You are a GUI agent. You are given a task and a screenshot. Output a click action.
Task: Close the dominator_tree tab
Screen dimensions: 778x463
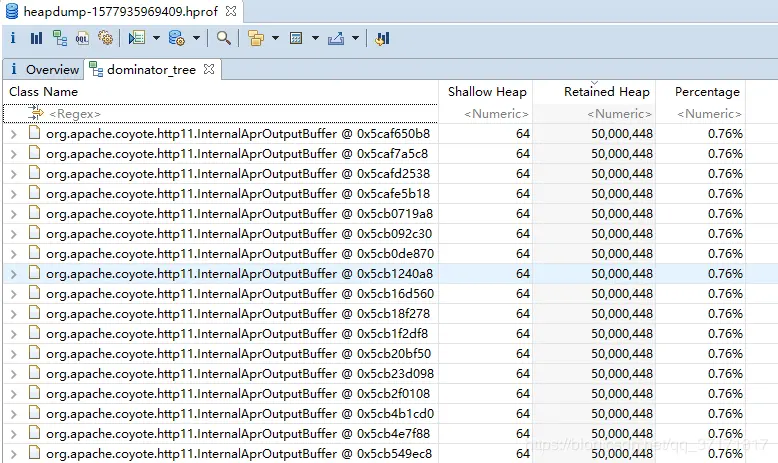209,69
